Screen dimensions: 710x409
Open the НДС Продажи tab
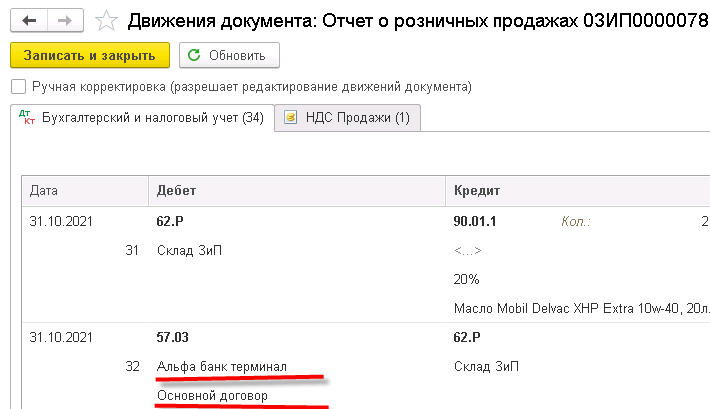click(x=349, y=118)
